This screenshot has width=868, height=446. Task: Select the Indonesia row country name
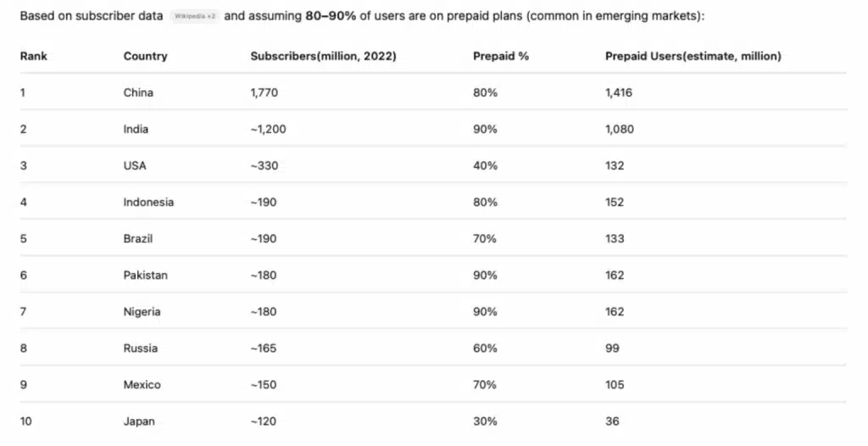coord(148,202)
